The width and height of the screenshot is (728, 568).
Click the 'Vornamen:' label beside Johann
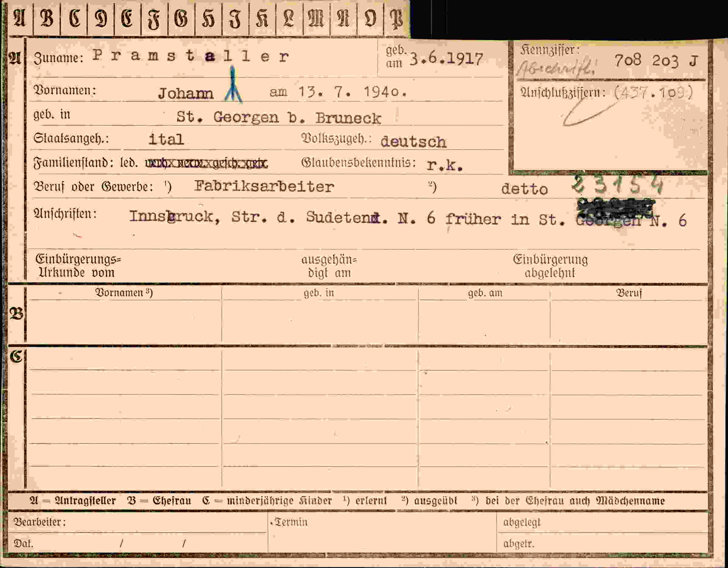(x=65, y=90)
